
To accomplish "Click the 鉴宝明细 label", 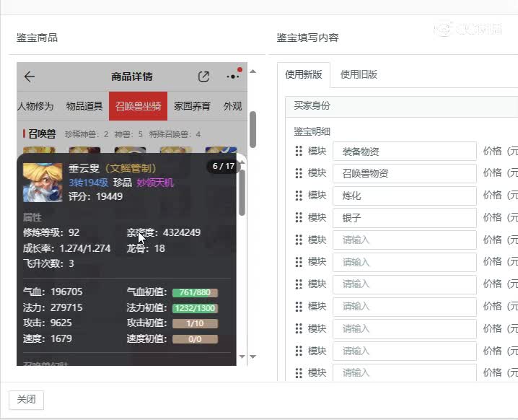I will coord(312,131).
